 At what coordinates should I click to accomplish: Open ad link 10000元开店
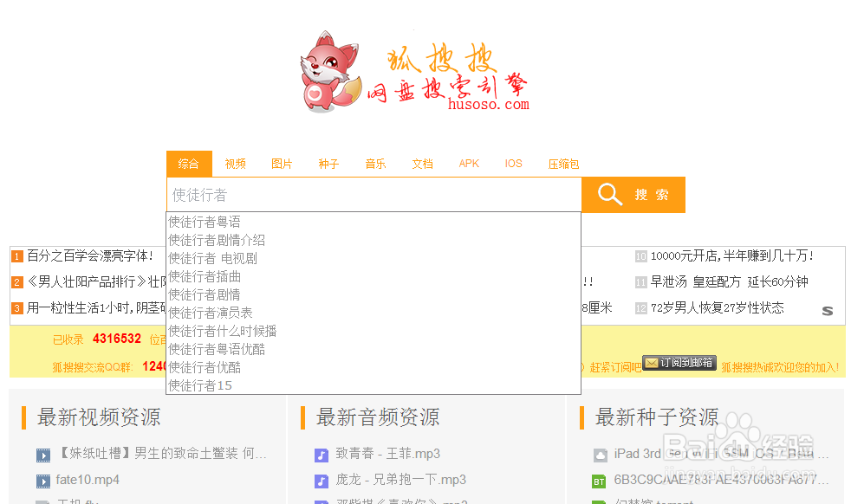click(732, 256)
